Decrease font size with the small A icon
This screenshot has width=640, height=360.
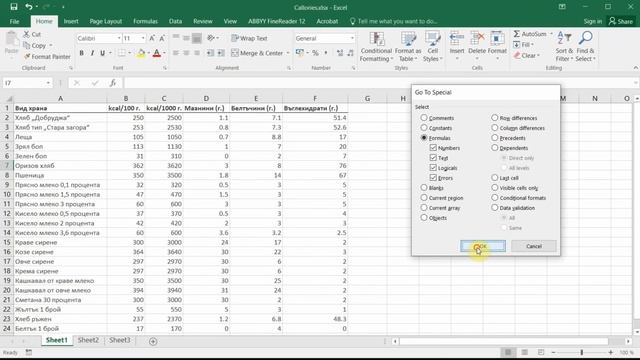pos(162,38)
